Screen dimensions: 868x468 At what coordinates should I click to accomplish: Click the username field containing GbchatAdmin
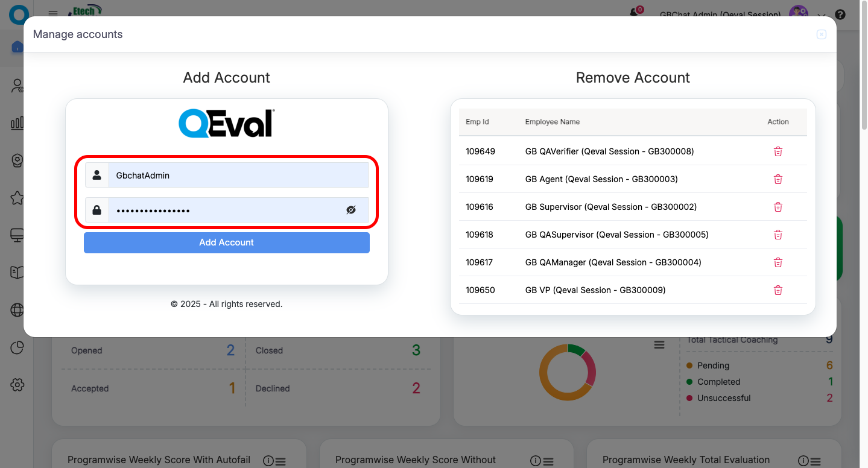[238, 175]
